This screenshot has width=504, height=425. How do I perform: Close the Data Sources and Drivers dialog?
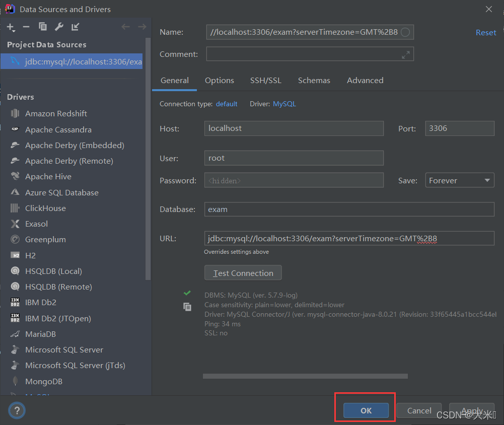tap(488, 10)
